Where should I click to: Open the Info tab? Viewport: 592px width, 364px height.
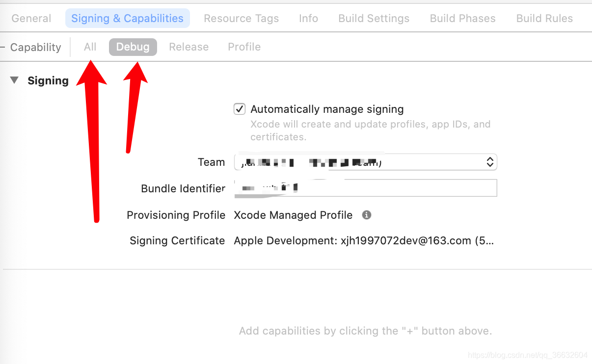click(308, 19)
